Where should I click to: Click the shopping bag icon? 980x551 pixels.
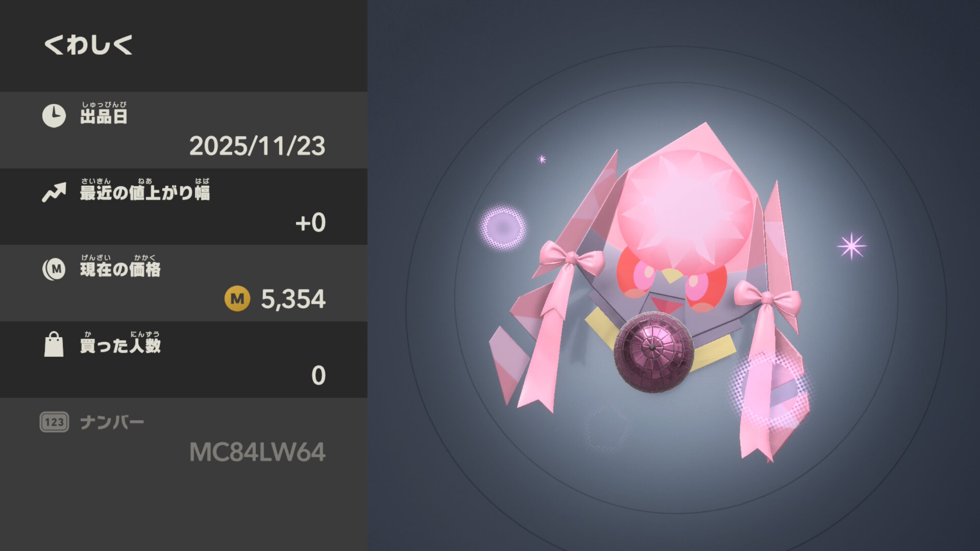point(54,344)
